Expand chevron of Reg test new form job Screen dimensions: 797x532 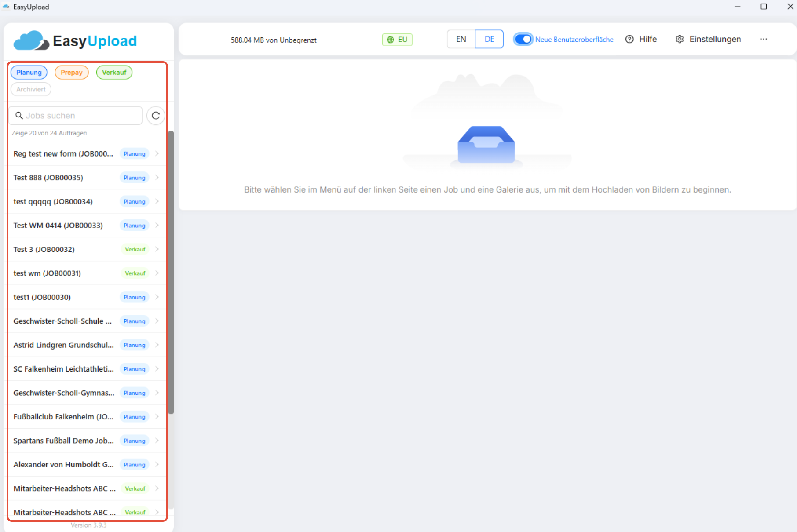(157, 153)
